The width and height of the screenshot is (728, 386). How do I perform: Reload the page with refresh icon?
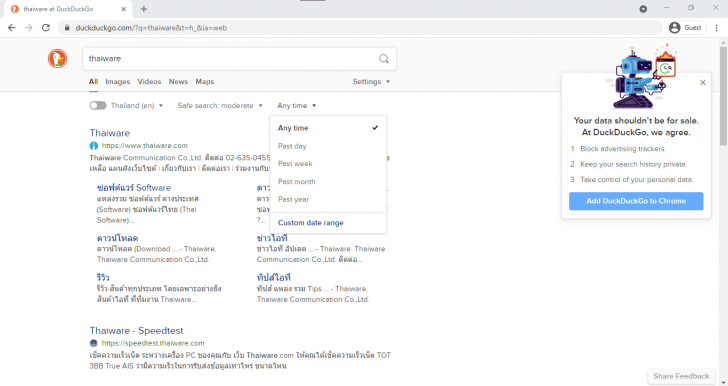pyautogui.click(x=46, y=28)
